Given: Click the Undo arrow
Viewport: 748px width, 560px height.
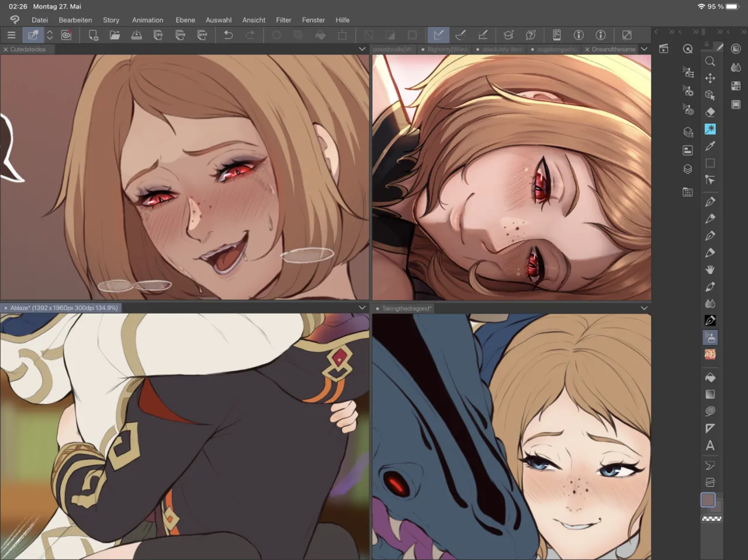Looking at the screenshot, I should coord(228,35).
